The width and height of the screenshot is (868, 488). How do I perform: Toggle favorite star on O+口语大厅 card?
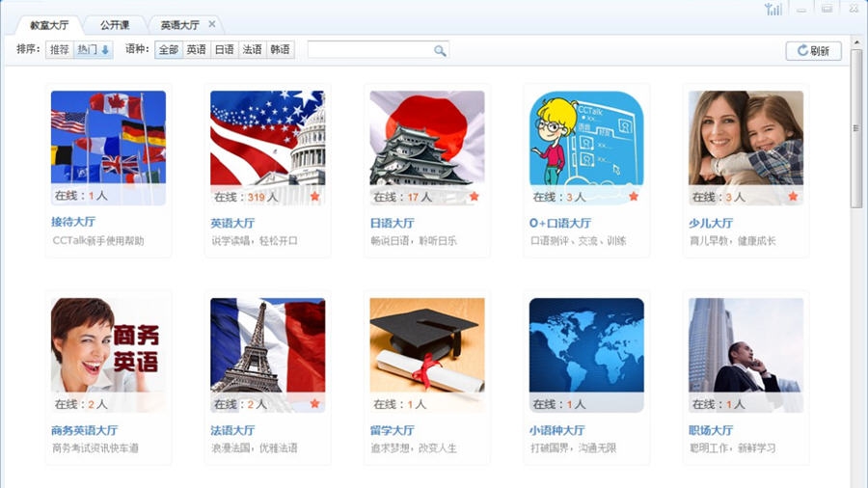click(x=634, y=196)
